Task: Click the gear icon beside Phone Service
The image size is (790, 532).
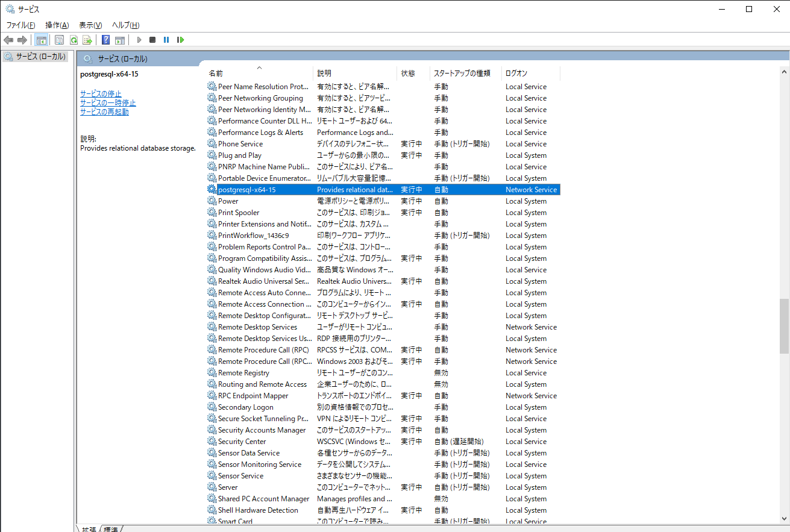Action: pos(212,143)
